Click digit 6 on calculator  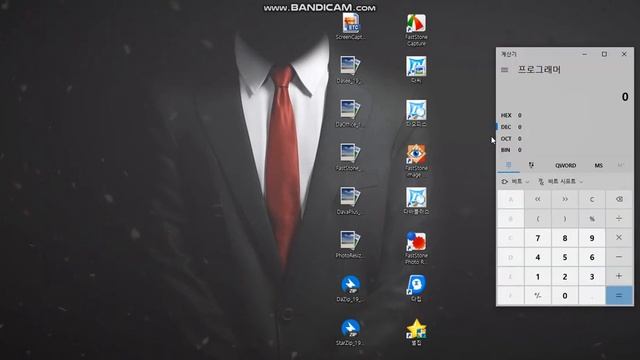tap(592, 257)
